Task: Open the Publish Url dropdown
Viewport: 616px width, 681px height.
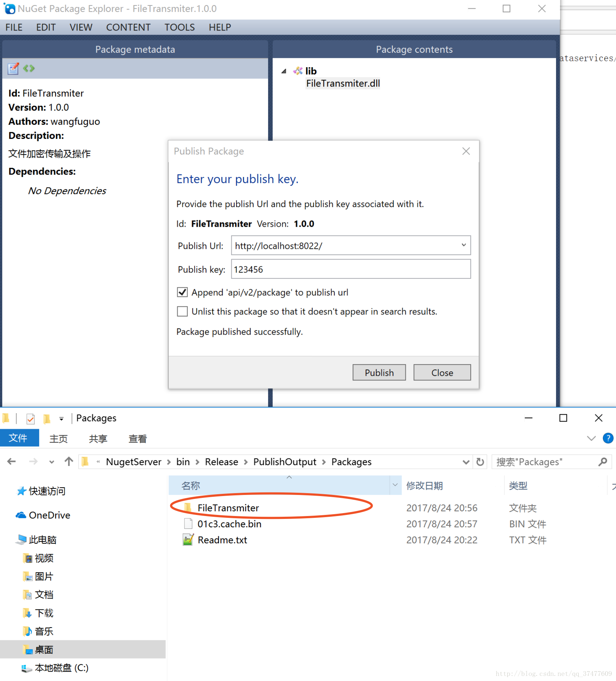Action: (x=463, y=245)
